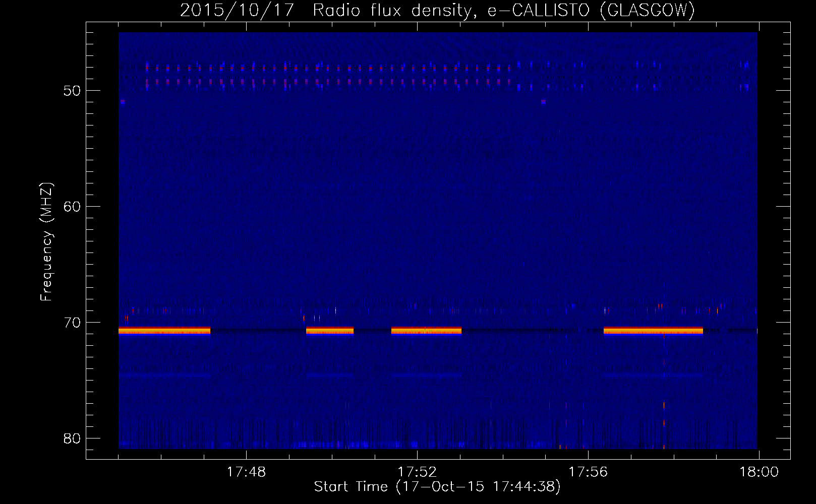Click the bright emission band spanning 17:52

pos(426,331)
